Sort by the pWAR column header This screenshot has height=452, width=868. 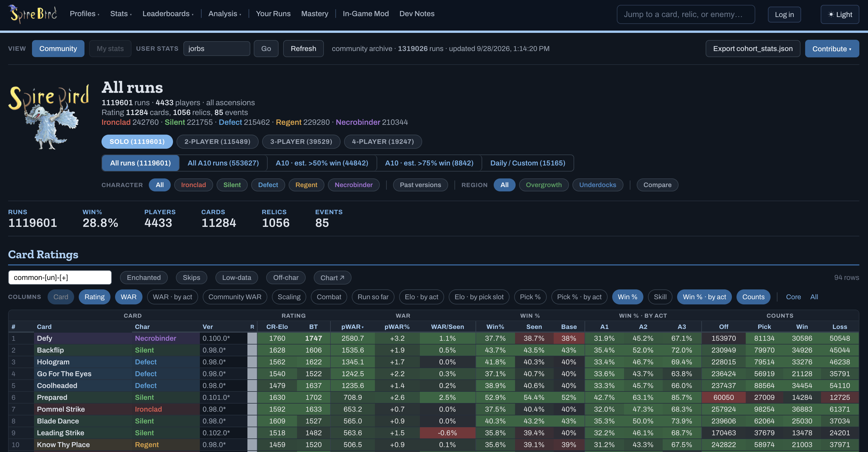[x=352, y=327]
